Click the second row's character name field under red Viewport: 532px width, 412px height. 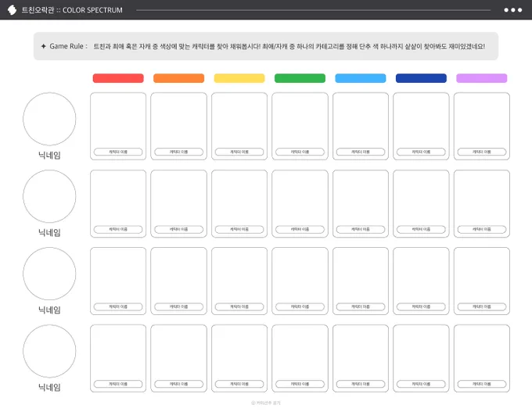pyautogui.click(x=118, y=229)
